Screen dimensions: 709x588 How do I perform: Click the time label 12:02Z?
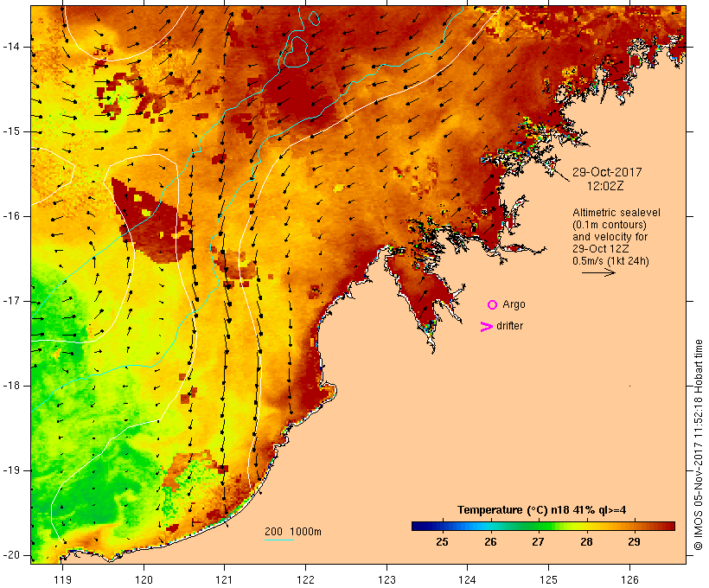pos(605,186)
